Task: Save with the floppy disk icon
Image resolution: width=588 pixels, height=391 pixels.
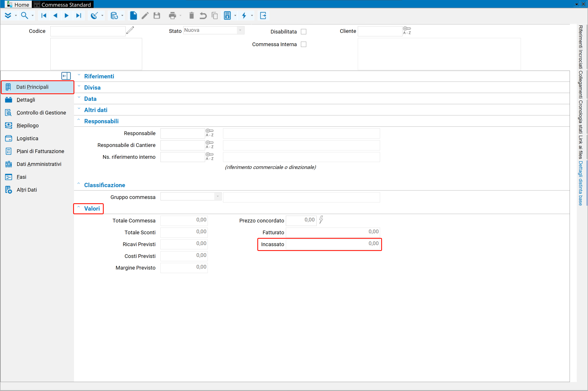Action: (x=157, y=15)
